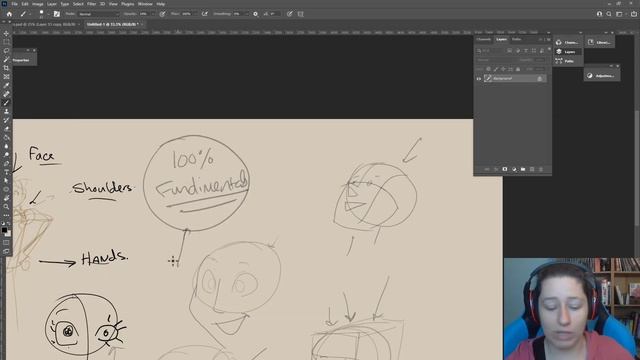Open the collapsed Properties panel

[20, 60]
